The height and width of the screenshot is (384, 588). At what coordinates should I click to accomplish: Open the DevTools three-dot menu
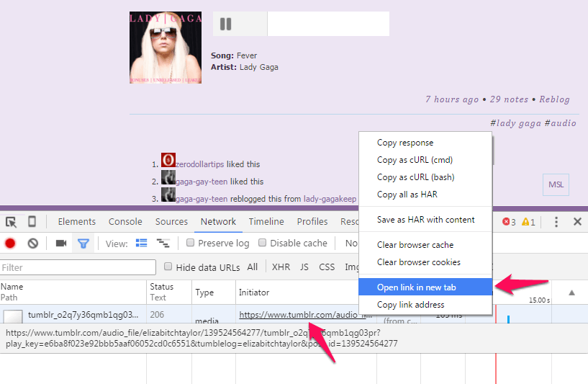click(556, 222)
